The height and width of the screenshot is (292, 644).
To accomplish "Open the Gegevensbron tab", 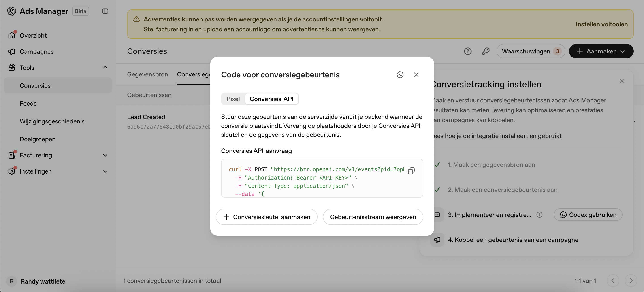I will [147, 74].
